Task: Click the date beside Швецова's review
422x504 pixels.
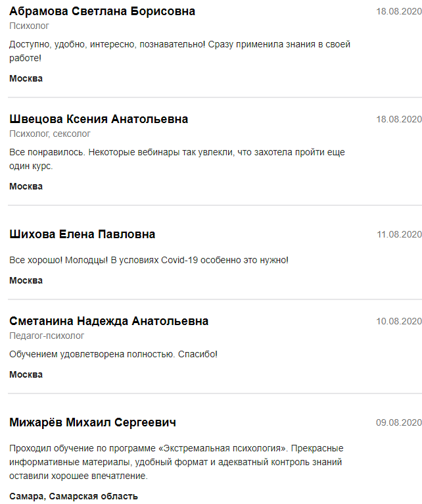Action: (x=398, y=119)
